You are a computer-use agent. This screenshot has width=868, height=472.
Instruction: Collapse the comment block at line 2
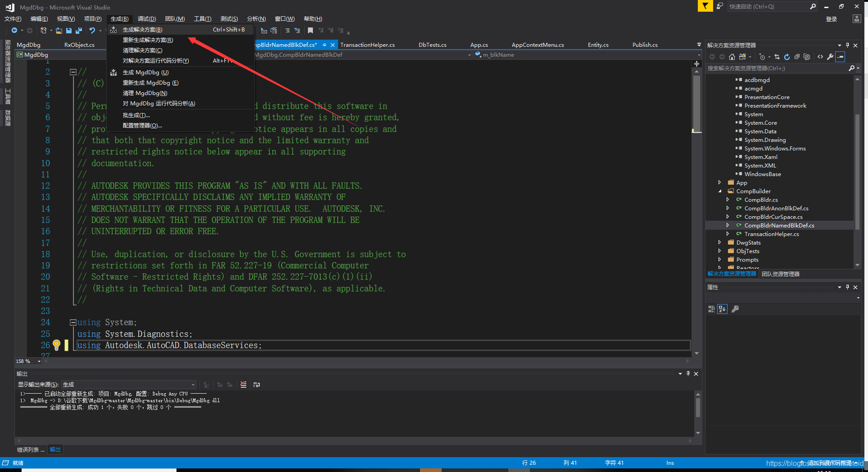coord(73,72)
